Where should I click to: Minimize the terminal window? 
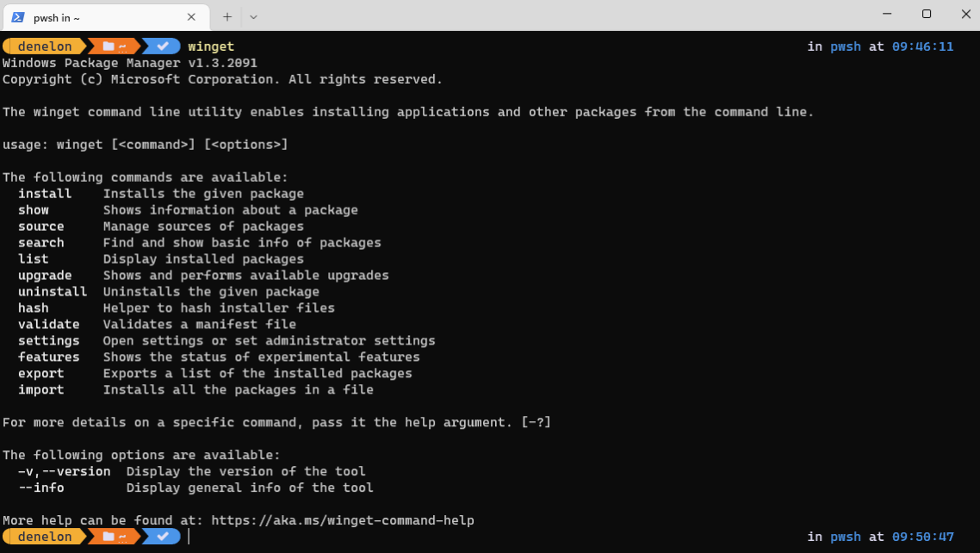tap(887, 14)
